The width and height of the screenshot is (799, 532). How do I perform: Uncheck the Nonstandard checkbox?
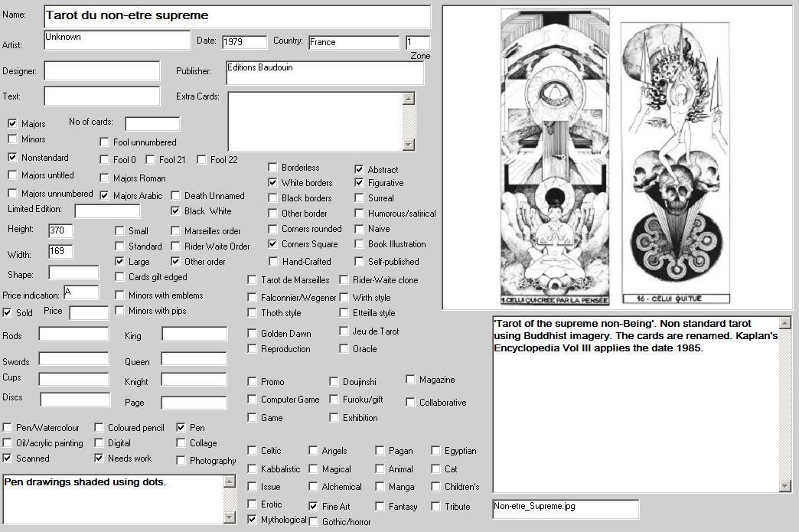[12, 157]
